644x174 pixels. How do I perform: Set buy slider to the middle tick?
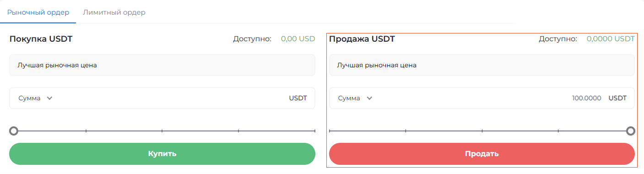click(x=162, y=131)
